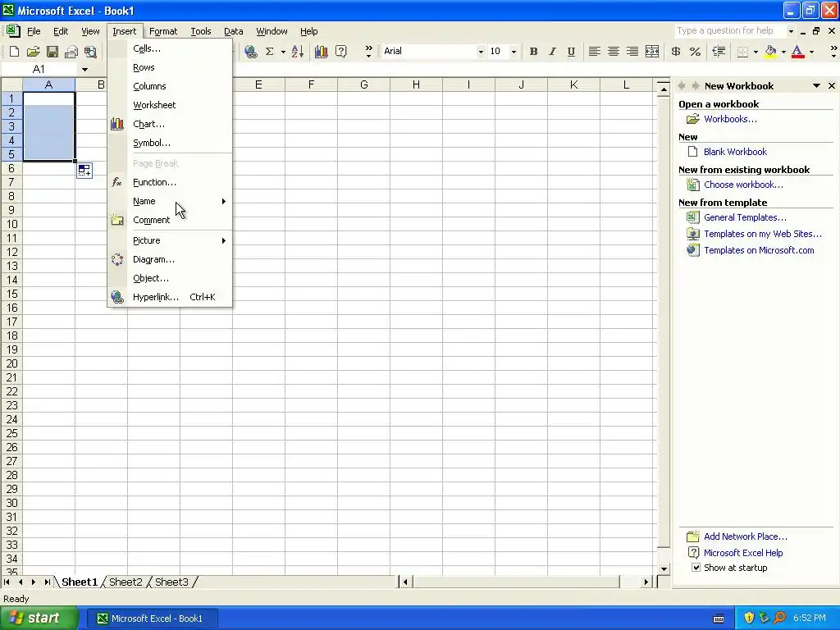Toggle Bold formatting
840x630 pixels.
533,52
